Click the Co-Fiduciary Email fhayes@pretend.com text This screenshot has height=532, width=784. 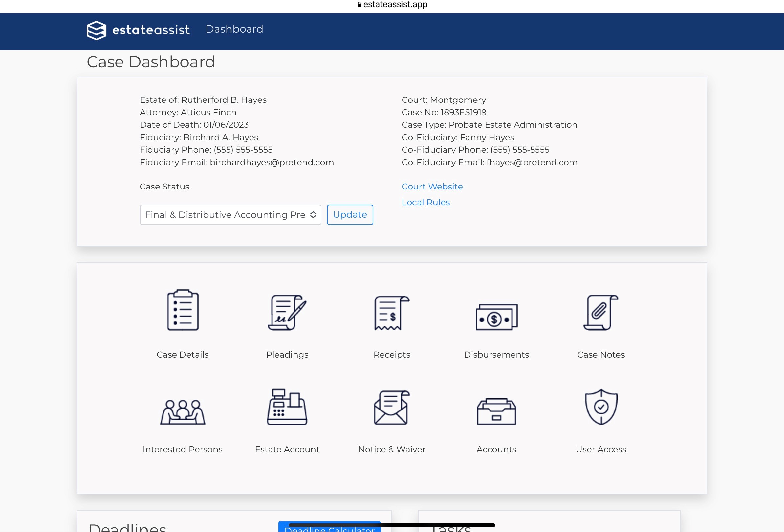point(490,162)
